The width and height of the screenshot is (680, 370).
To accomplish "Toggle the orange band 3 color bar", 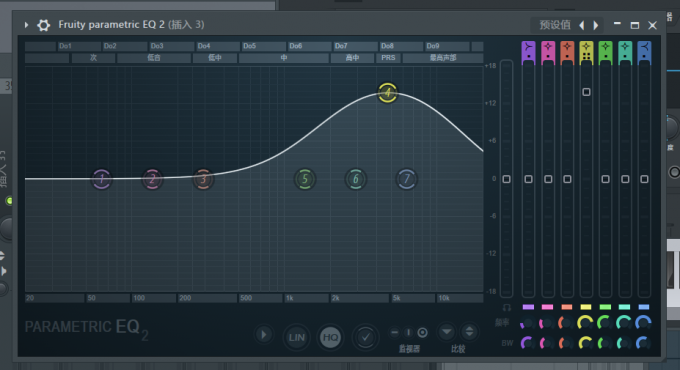I will coord(567,307).
